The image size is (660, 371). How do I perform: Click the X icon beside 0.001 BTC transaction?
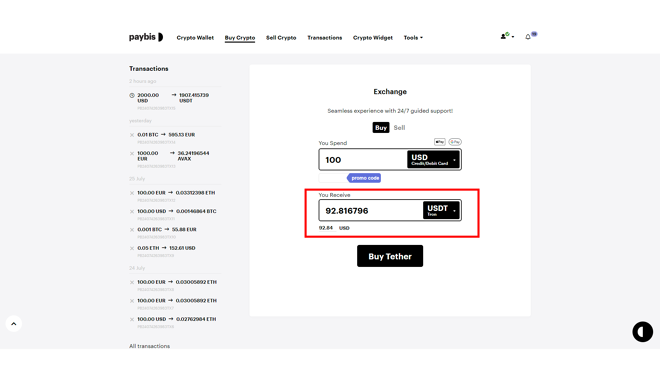click(x=132, y=230)
